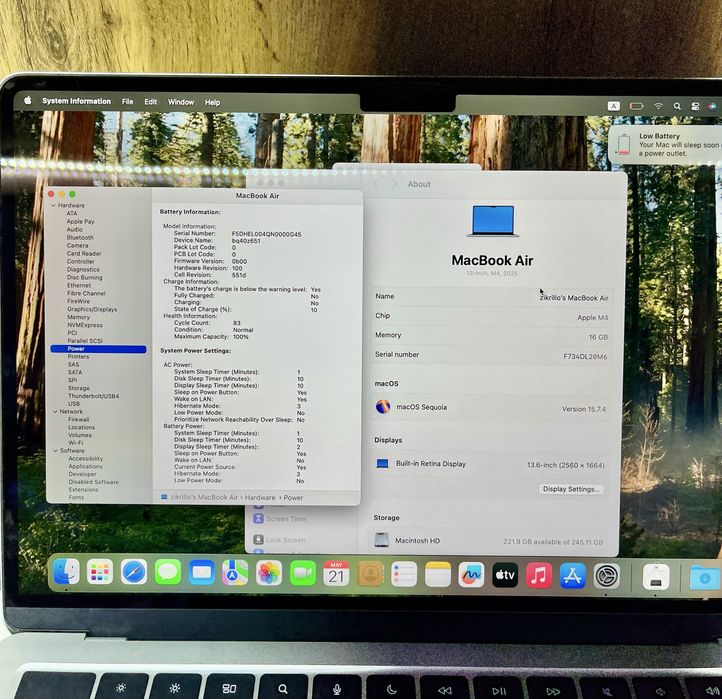Click Hardware in path bar
Image resolution: width=722 pixels, height=699 pixels.
(260, 497)
